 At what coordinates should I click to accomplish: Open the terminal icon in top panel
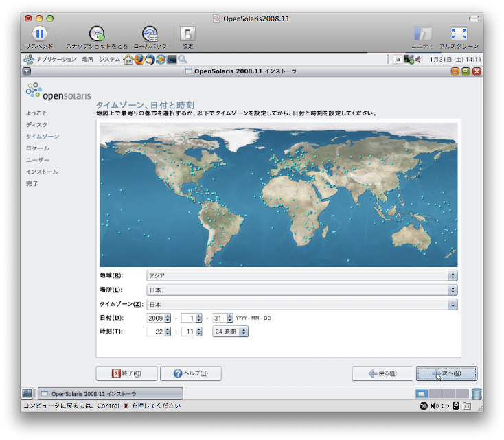click(172, 60)
